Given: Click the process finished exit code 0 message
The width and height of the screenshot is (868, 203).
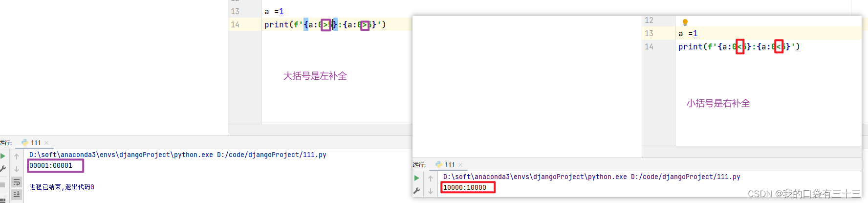Looking at the screenshot, I should click(62, 187).
